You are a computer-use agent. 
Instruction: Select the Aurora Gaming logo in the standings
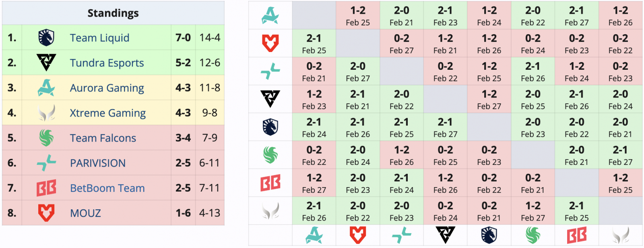tap(46, 88)
